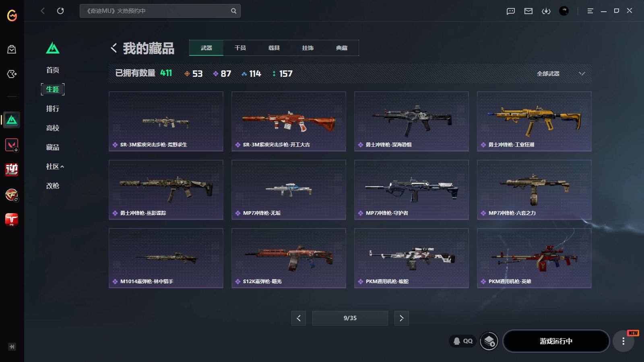Collapse the 社区 menu section
Image resolution: width=644 pixels, height=362 pixels.
[55, 167]
